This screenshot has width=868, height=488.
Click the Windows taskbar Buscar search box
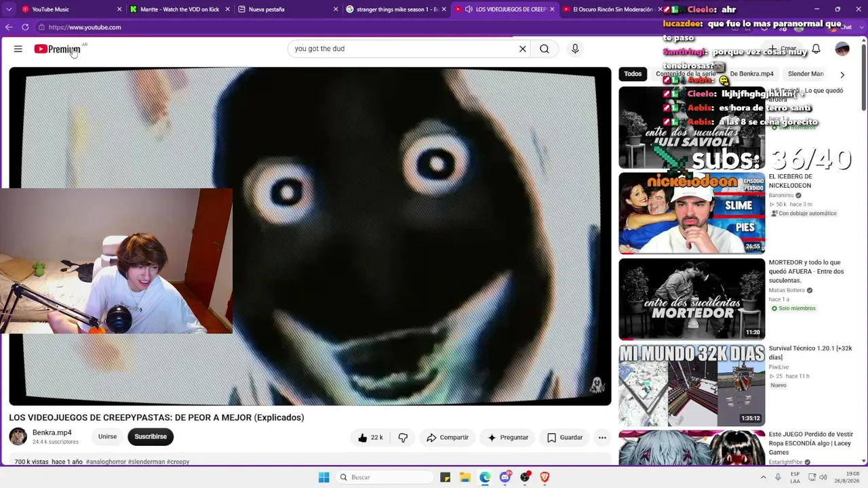tap(385, 477)
